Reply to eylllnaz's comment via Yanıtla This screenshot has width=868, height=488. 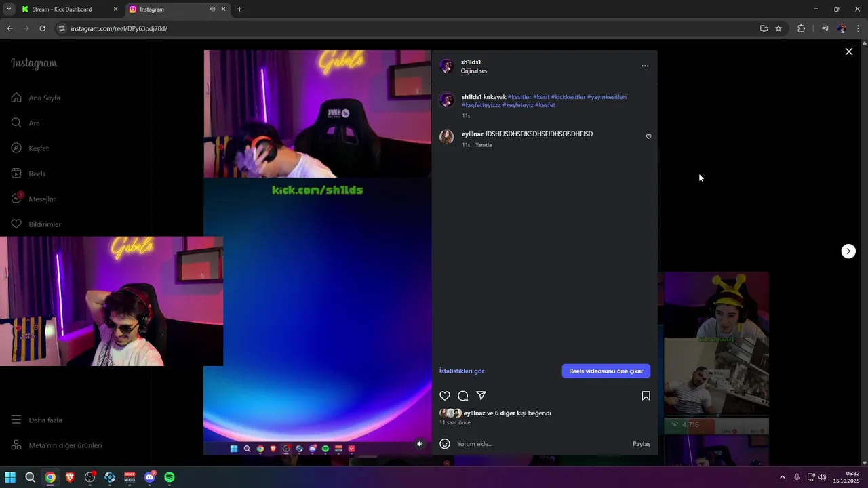[x=484, y=145]
